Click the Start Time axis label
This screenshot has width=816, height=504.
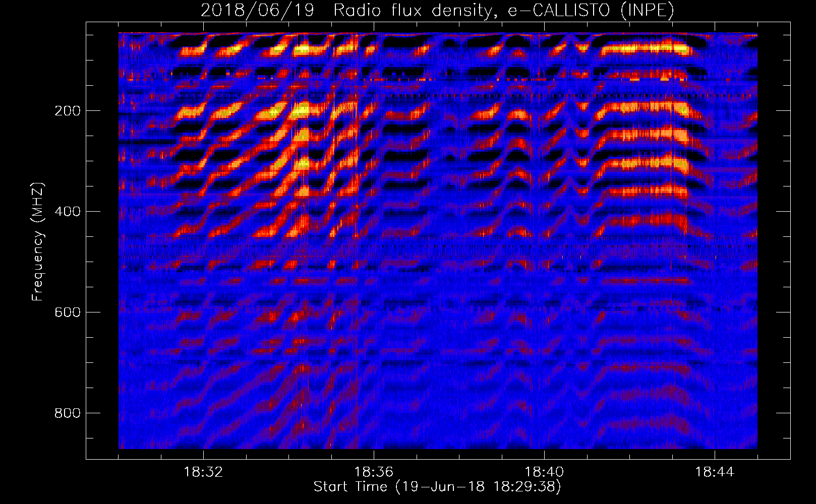pos(437,487)
